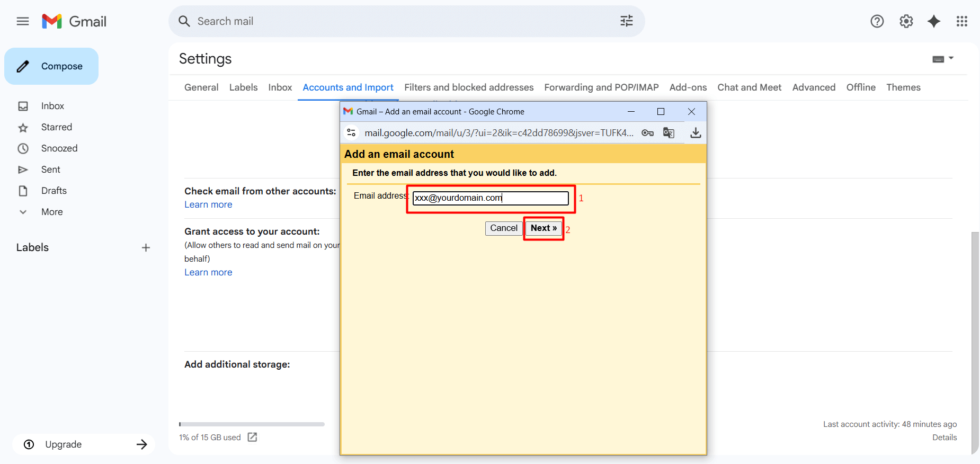The height and width of the screenshot is (464, 980).
Task: Click the download icon in popup
Action: click(696, 133)
